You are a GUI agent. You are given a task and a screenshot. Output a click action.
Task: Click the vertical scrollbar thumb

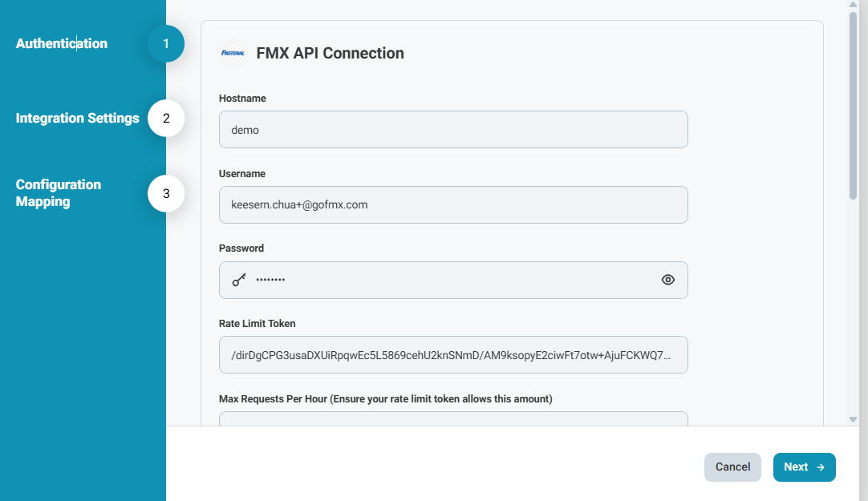(x=853, y=104)
